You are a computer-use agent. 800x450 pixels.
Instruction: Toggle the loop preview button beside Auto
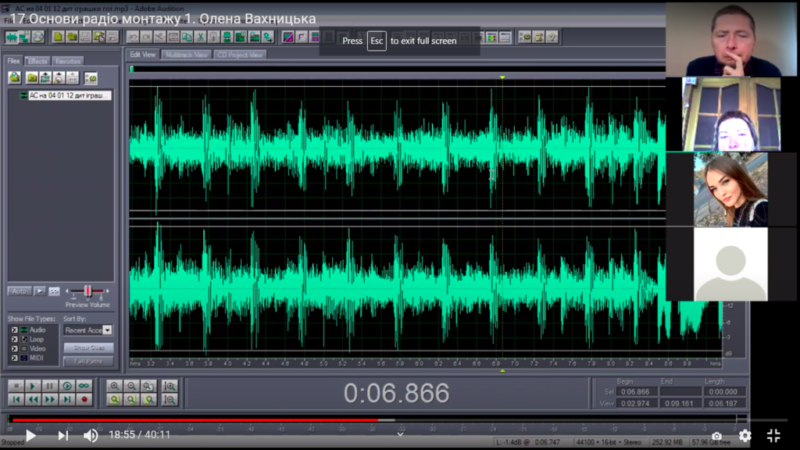tap(54, 291)
